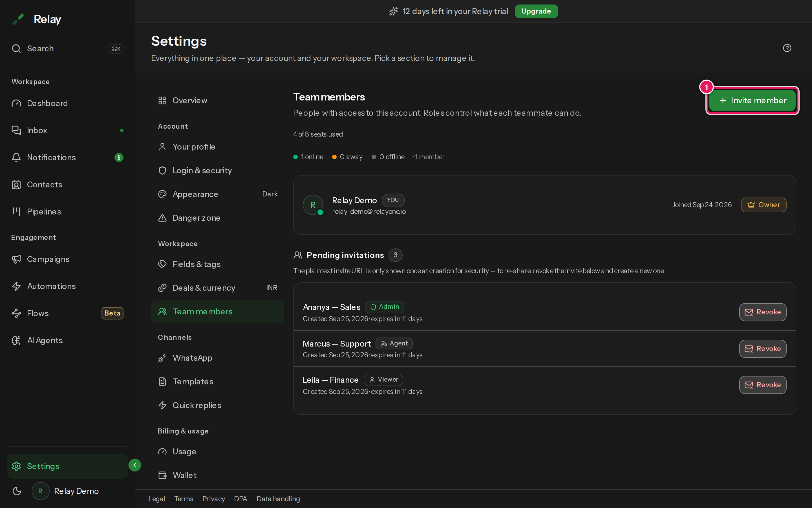Click the Relay logo icon
The width and height of the screenshot is (812, 508).
18,19
